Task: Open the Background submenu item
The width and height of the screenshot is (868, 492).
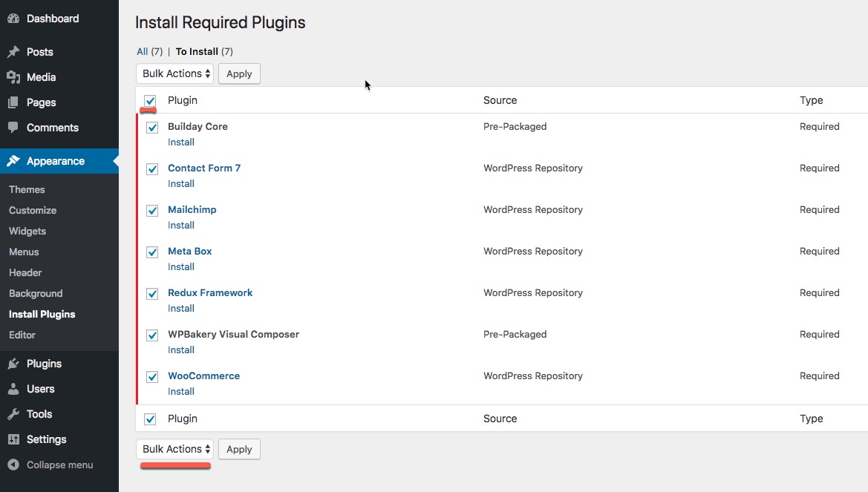Action: coord(36,293)
